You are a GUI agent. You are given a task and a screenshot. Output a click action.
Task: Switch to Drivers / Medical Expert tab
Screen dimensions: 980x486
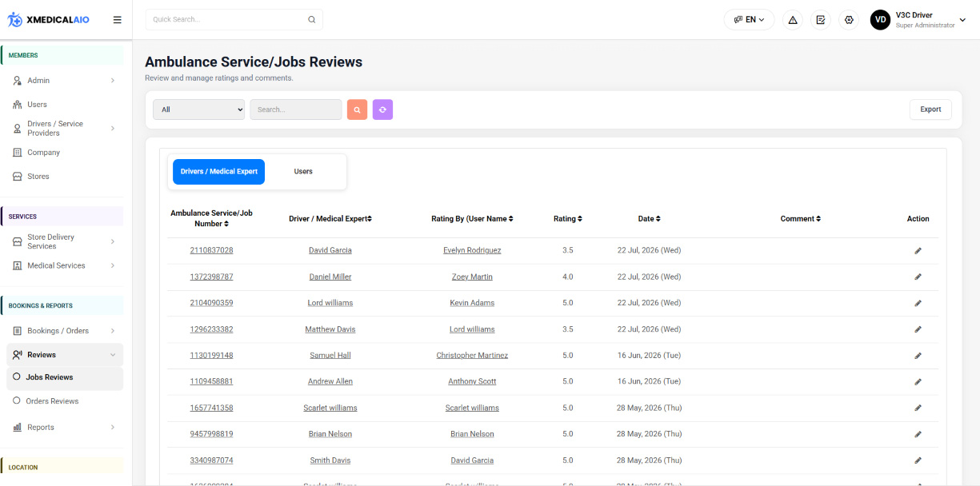(218, 172)
